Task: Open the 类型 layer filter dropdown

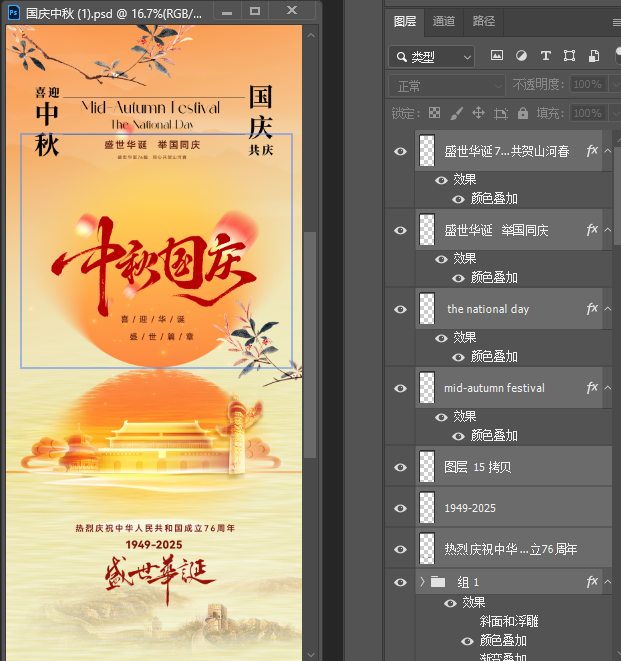Action: click(431, 56)
